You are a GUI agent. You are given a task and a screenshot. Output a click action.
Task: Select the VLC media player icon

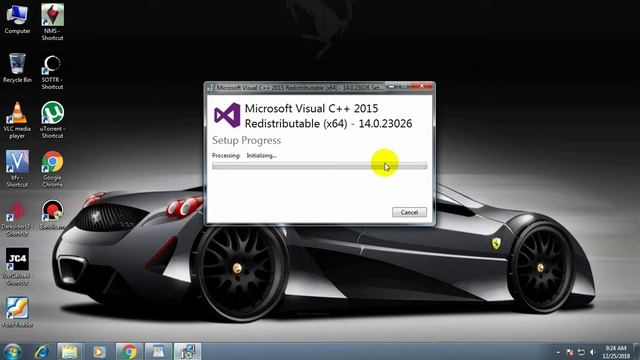tap(17, 120)
